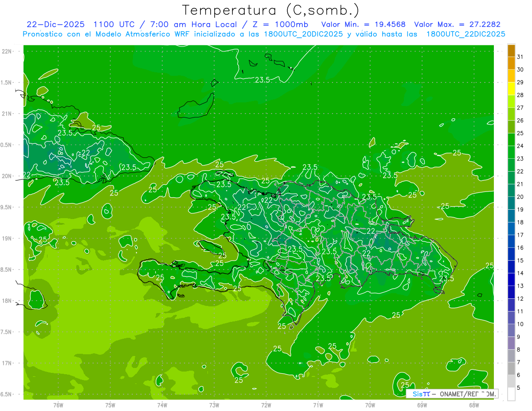Click the "1800UTC_22DIC2025" valid-until time
The width and height of the screenshot is (532, 411).
pyautogui.click(x=465, y=34)
